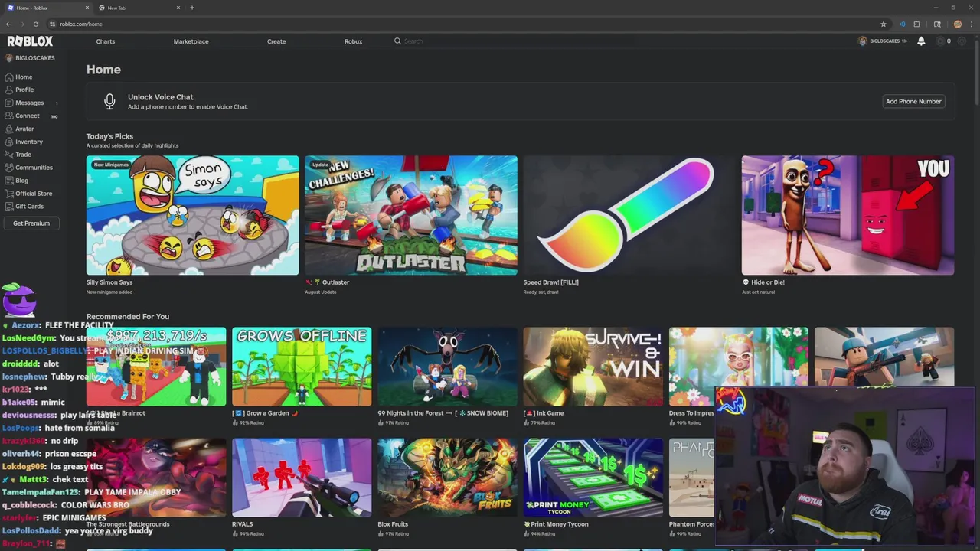
Task: Open the 99 Nights in the Forest thumbnail
Action: (x=447, y=367)
